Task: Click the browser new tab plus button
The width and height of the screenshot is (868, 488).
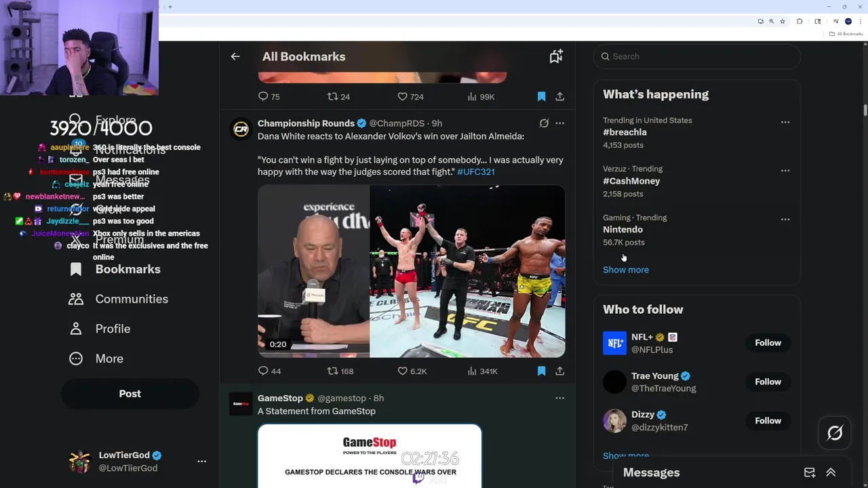Action: [x=170, y=7]
